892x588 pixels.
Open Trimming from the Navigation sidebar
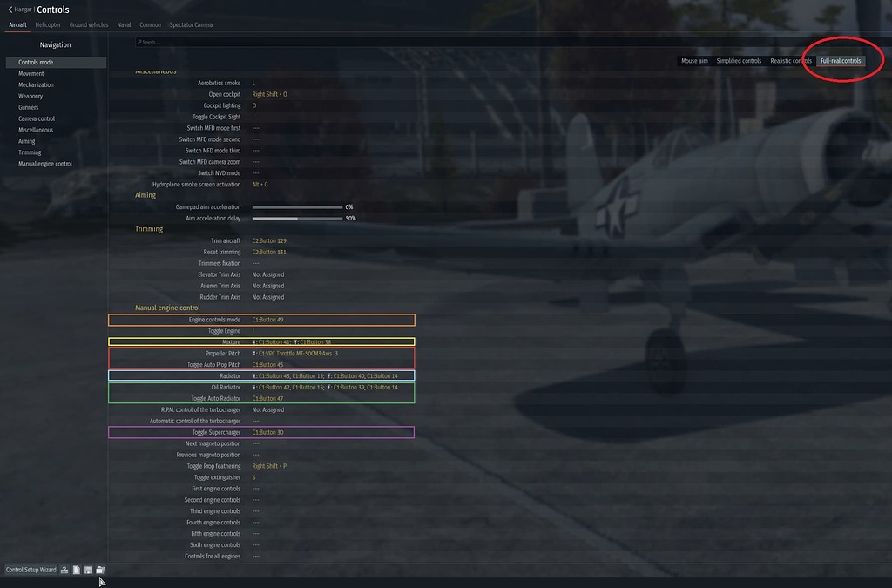(30, 152)
